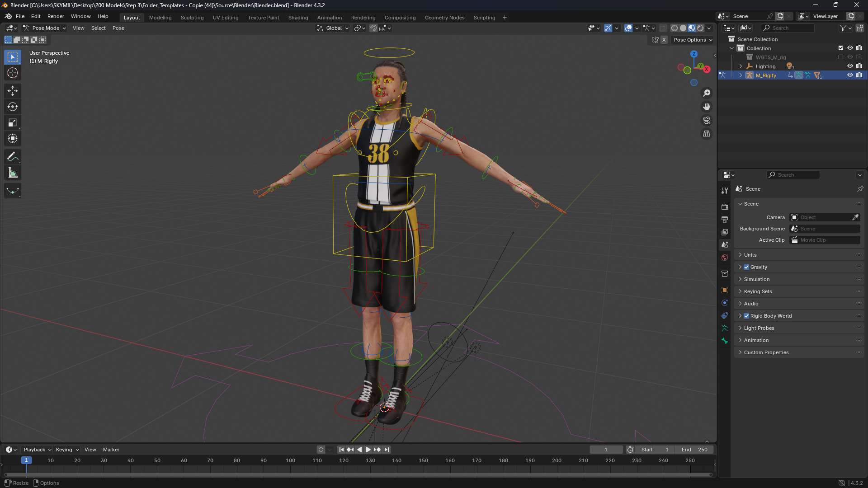The height and width of the screenshot is (488, 868).
Task: Select the Cursor tool
Action: (13, 73)
